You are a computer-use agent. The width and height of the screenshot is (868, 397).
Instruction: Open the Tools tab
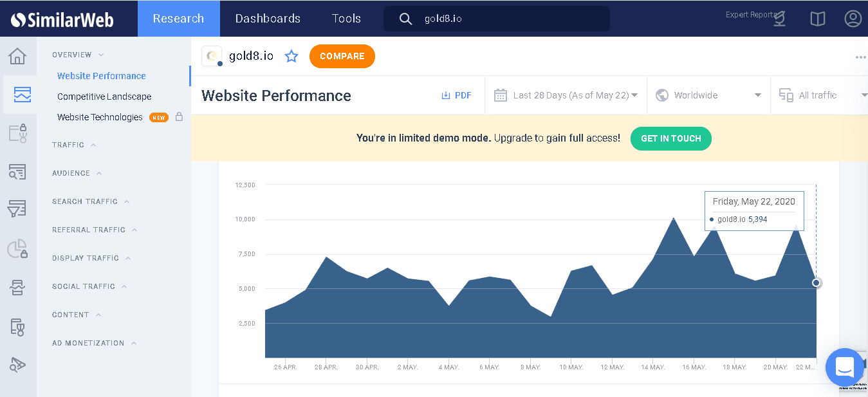tap(346, 19)
